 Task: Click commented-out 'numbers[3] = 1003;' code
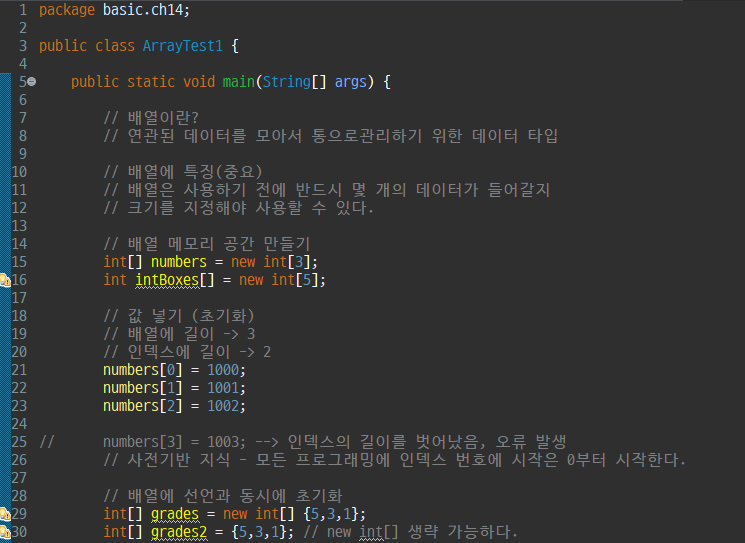pyautogui.click(x=174, y=442)
